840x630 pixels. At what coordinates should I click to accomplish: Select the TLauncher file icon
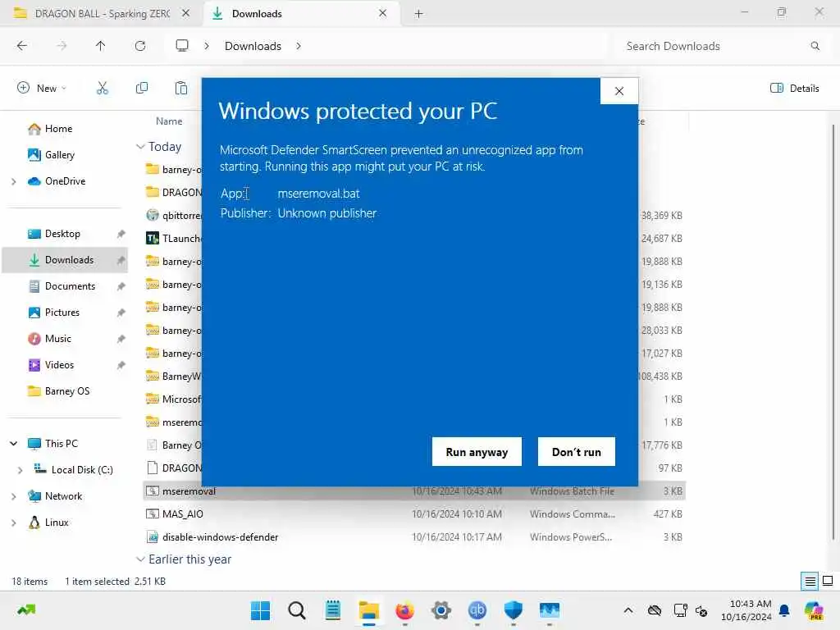click(152, 238)
